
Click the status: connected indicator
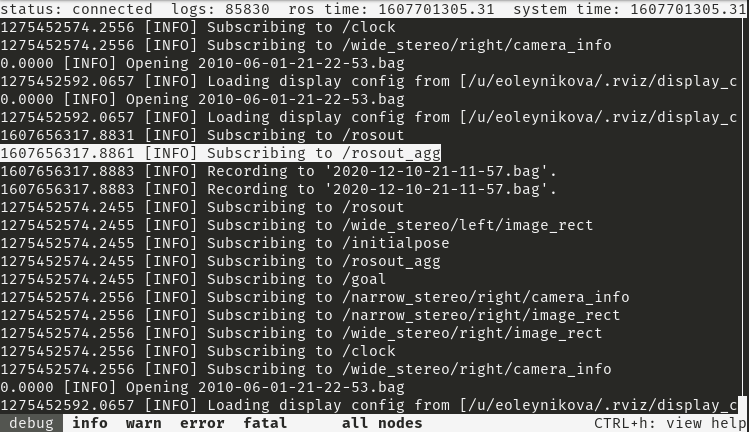tap(76, 9)
